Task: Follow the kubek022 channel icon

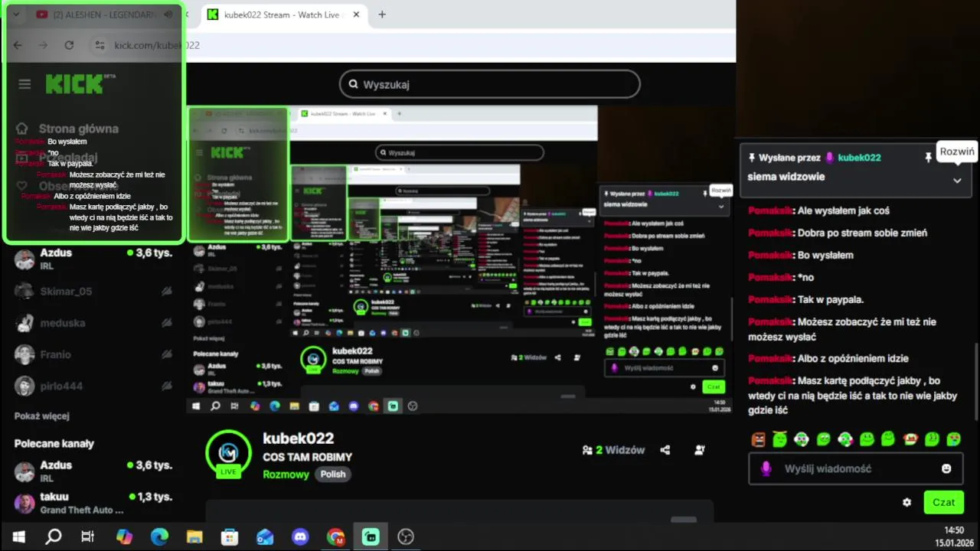Action: click(x=700, y=450)
